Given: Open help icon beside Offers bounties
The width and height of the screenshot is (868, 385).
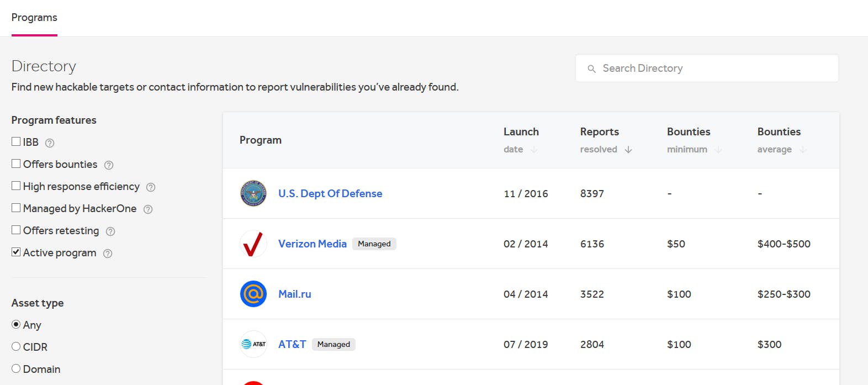Looking at the screenshot, I should point(109,165).
